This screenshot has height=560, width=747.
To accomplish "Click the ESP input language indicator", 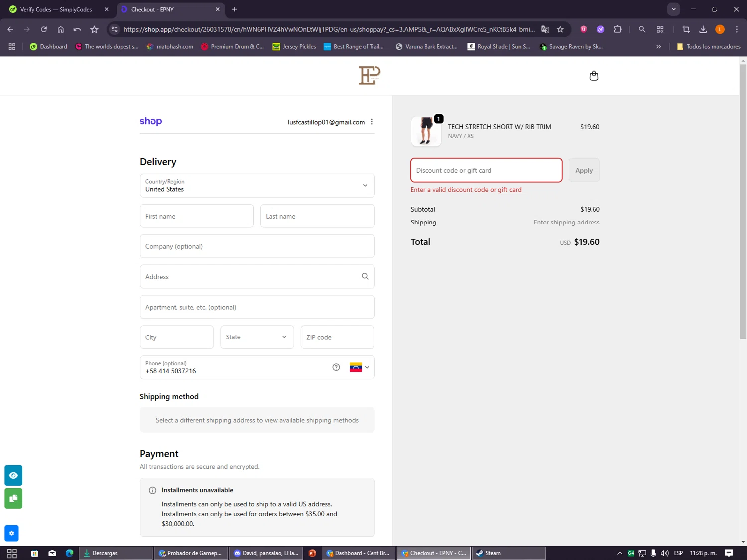I will [x=678, y=553].
